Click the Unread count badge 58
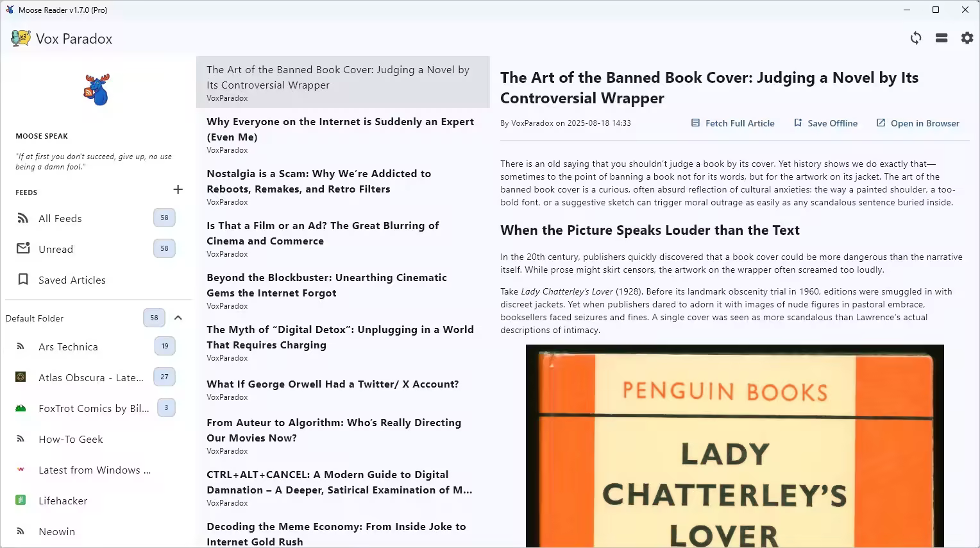 point(164,248)
